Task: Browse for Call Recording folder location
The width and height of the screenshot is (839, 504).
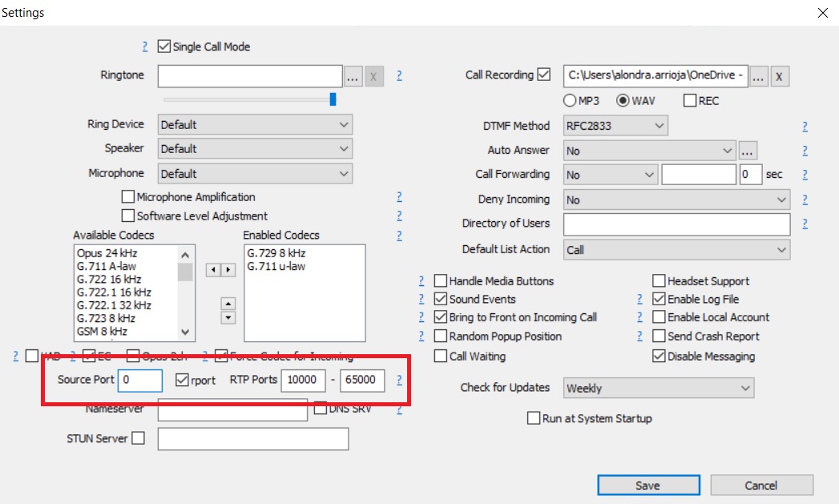Action: click(759, 76)
